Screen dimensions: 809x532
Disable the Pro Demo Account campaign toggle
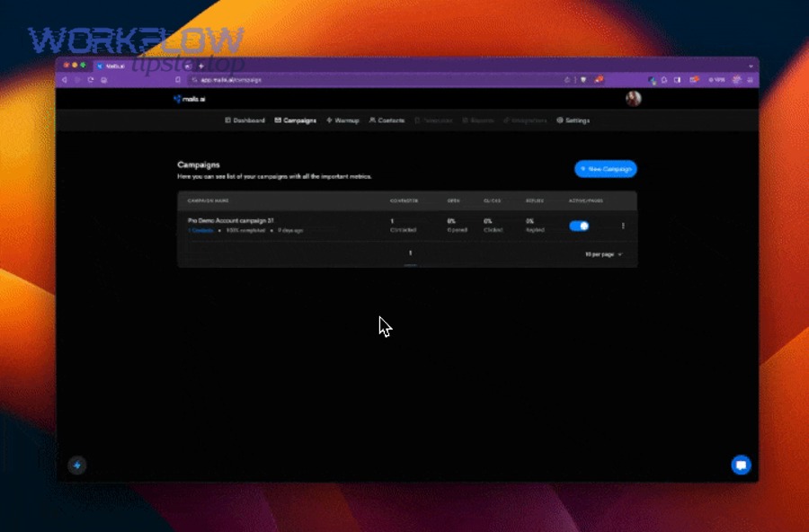click(x=580, y=226)
